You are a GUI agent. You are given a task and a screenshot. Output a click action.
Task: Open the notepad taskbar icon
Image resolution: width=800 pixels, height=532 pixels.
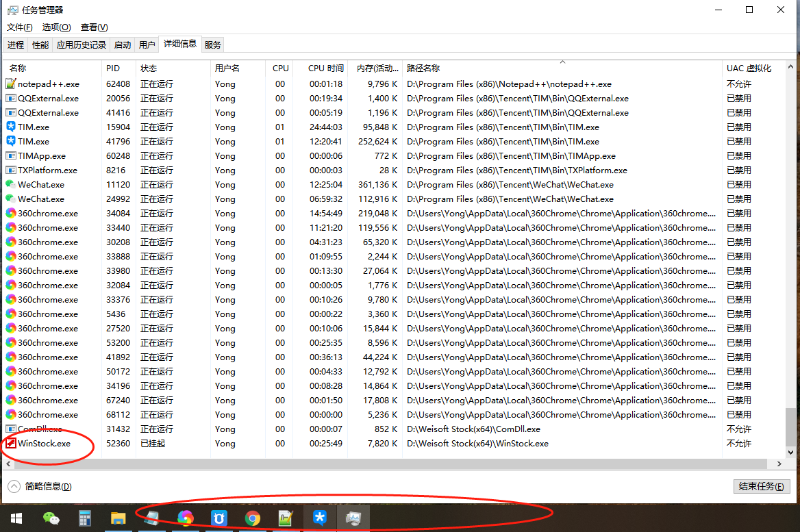151,518
